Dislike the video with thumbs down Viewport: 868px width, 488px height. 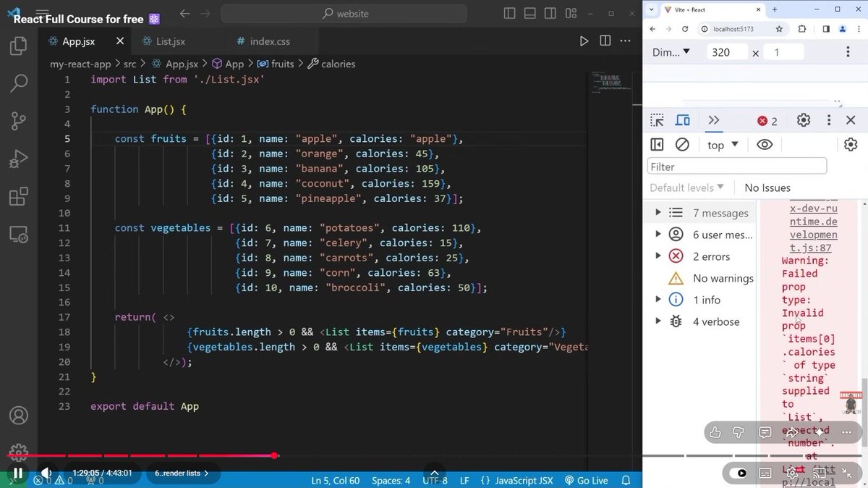click(x=739, y=432)
